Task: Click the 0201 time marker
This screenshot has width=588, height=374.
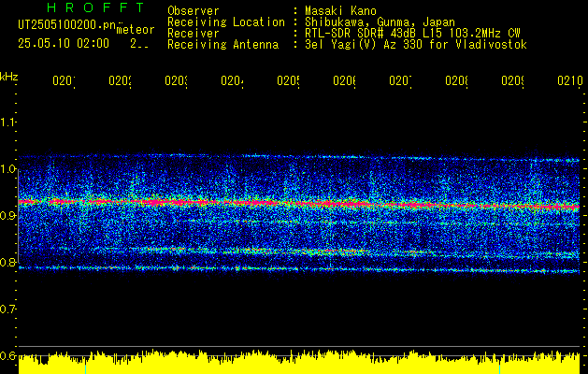Action: pyautogui.click(x=64, y=80)
